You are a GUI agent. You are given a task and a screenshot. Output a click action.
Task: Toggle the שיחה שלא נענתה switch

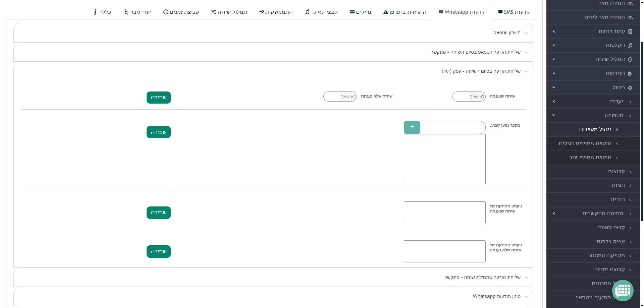coord(340,97)
